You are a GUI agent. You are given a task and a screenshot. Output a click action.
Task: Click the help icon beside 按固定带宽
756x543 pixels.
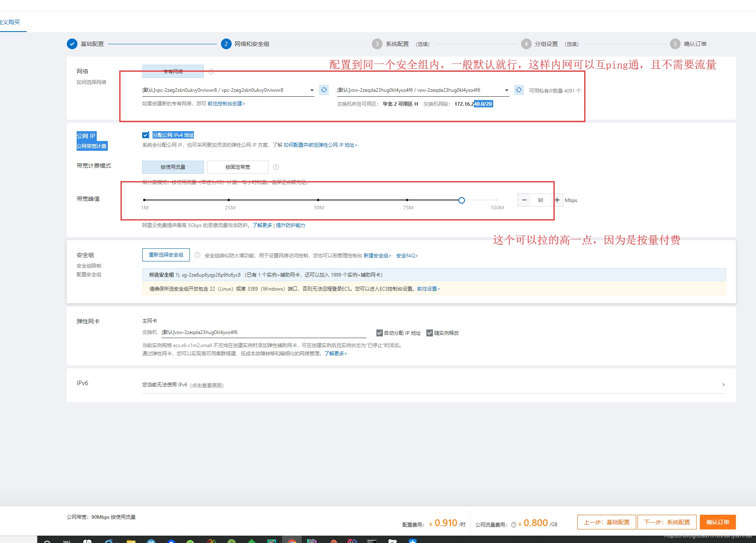tap(276, 167)
